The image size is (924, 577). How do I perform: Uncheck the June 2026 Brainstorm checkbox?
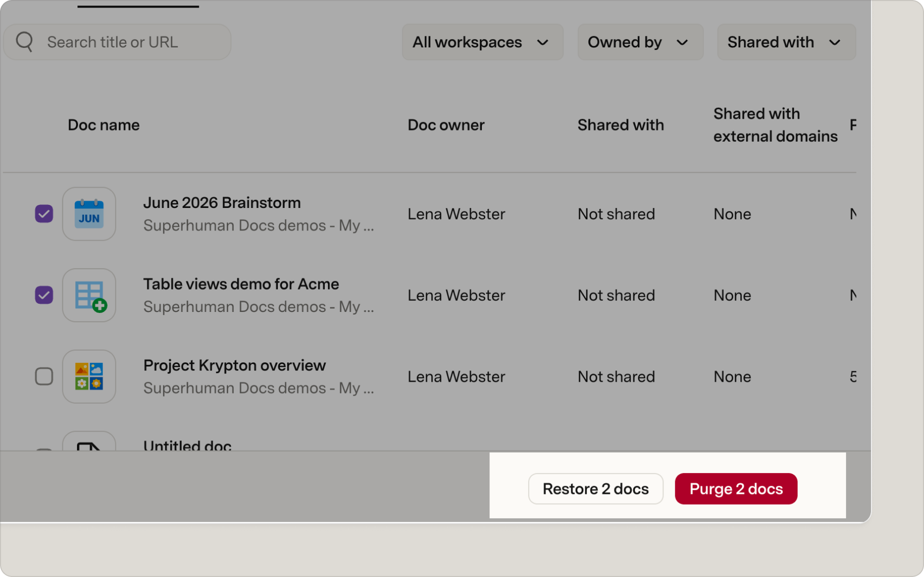[x=44, y=214]
